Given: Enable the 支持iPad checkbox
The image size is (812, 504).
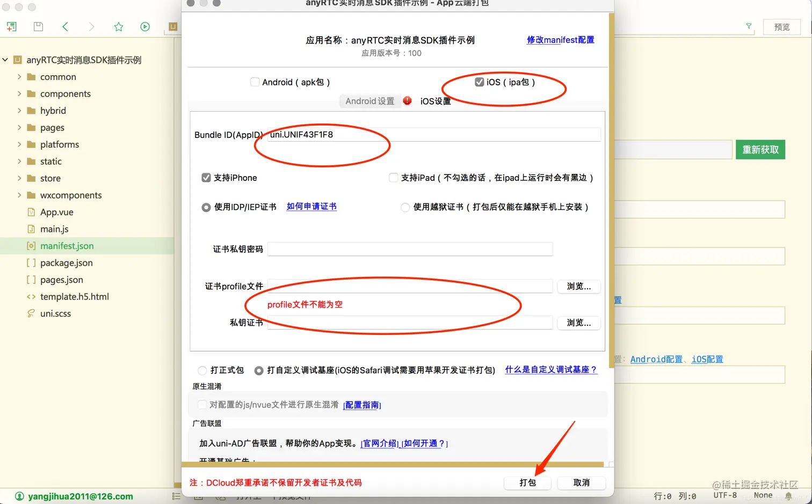Looking at the screenshot, I should pyautogui.click(x=393, y=178).
